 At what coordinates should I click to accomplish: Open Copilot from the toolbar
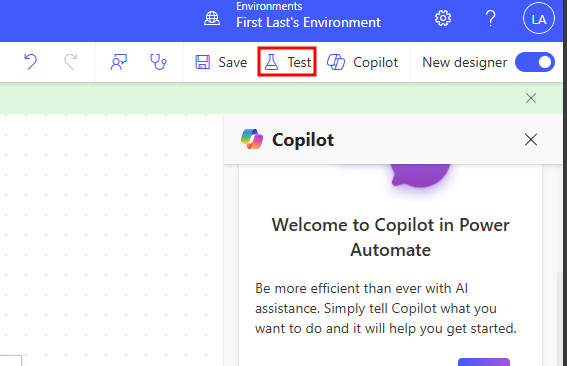[x=362, y=62]
